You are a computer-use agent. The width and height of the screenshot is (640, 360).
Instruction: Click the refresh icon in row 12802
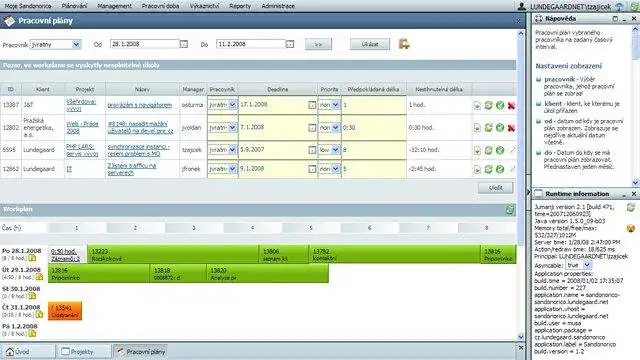[489, 128]
